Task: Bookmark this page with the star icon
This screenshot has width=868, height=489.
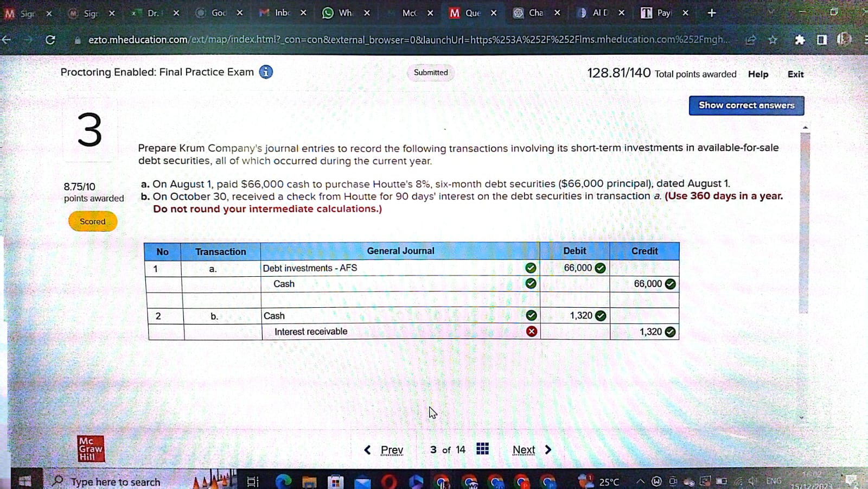Action: (773, 40)
